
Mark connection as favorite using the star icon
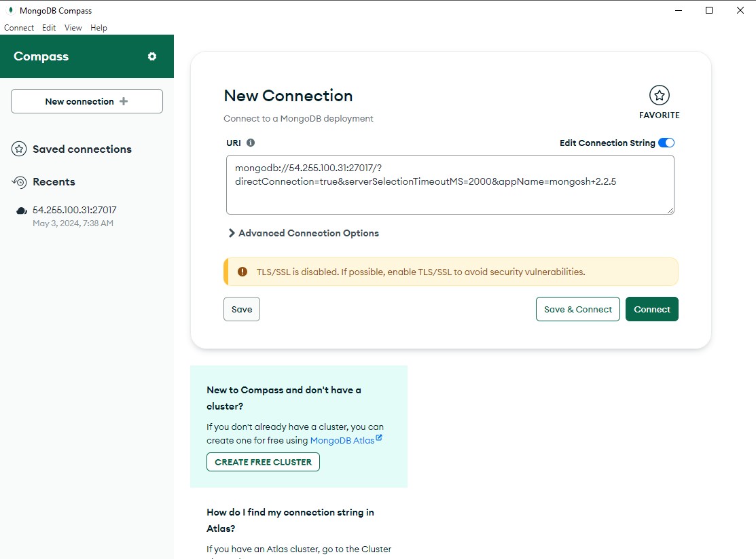[659, 96]
